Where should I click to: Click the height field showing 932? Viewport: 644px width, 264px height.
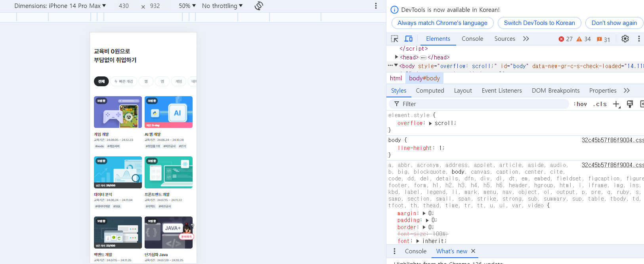155,6
